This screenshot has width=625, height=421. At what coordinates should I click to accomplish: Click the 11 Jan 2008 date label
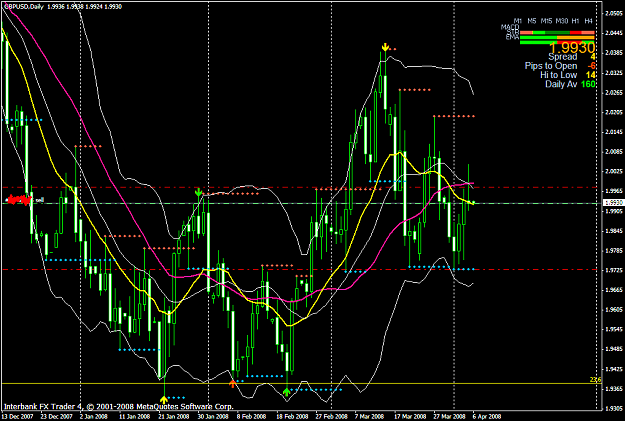pyautogui.click(x=135, y=416)
